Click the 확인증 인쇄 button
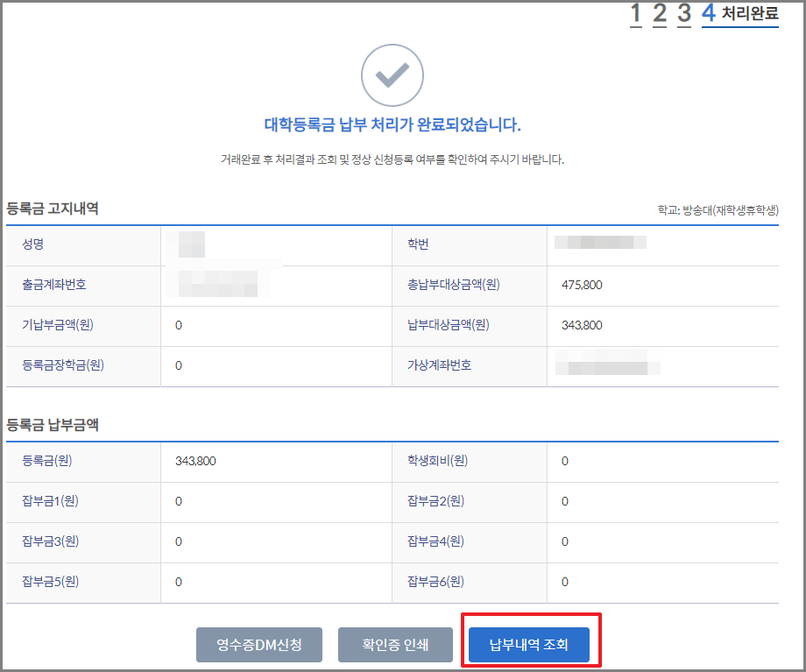 click(395, 645)
